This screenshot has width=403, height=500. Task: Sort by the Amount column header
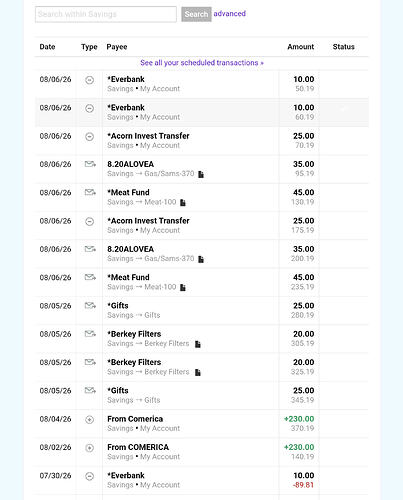click(301, 47)
